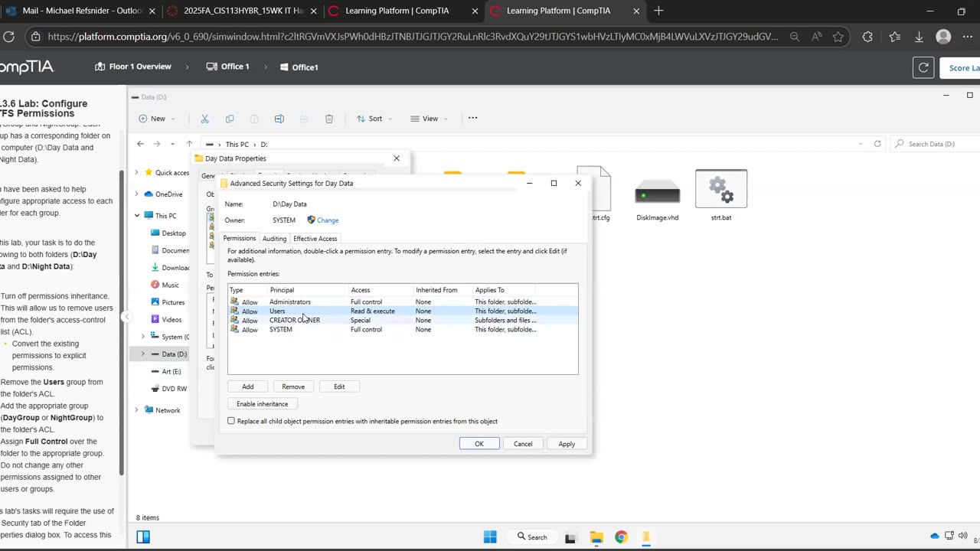Click the taskbar Search box
980x551 pixels.
pyautogui.click(x=531, y=537)
